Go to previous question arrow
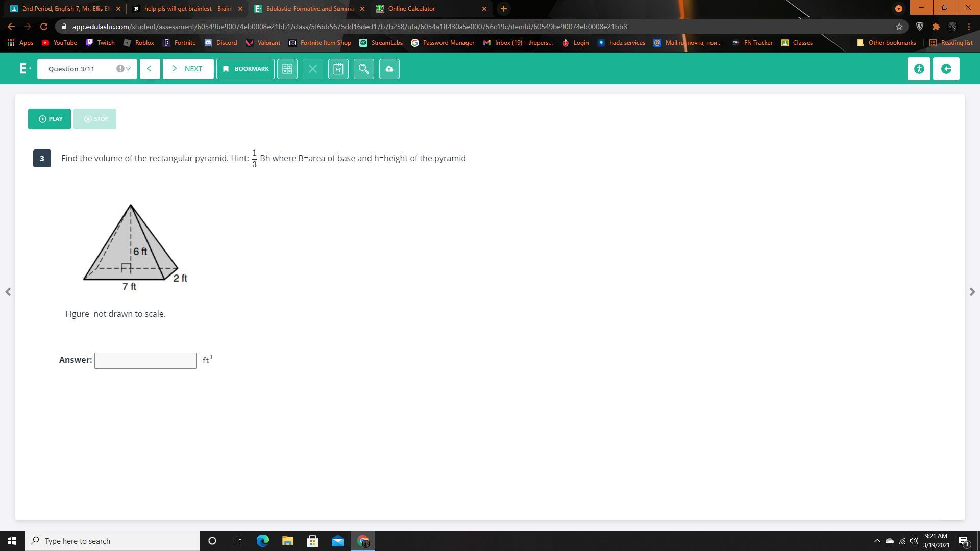Image resolution: width=980 pixels, height=551 pixels. [x=150, y=69]
